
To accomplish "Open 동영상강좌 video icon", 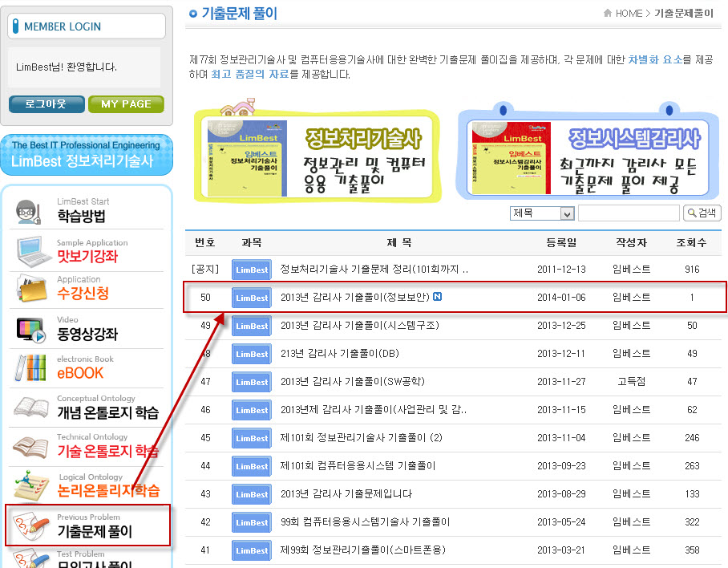I will tap(30, 330).
